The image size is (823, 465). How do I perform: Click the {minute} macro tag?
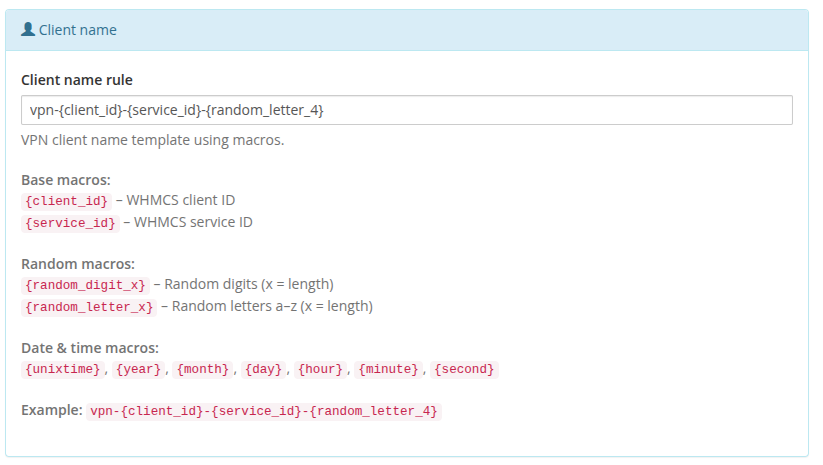pyautogui.click(x=389, y=370)
